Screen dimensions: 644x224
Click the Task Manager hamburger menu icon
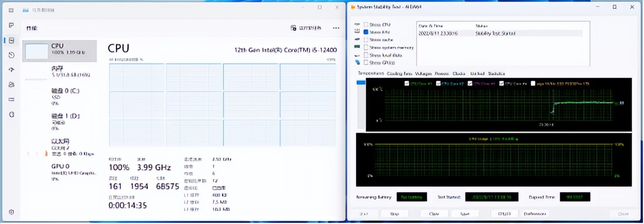(11, 8)
